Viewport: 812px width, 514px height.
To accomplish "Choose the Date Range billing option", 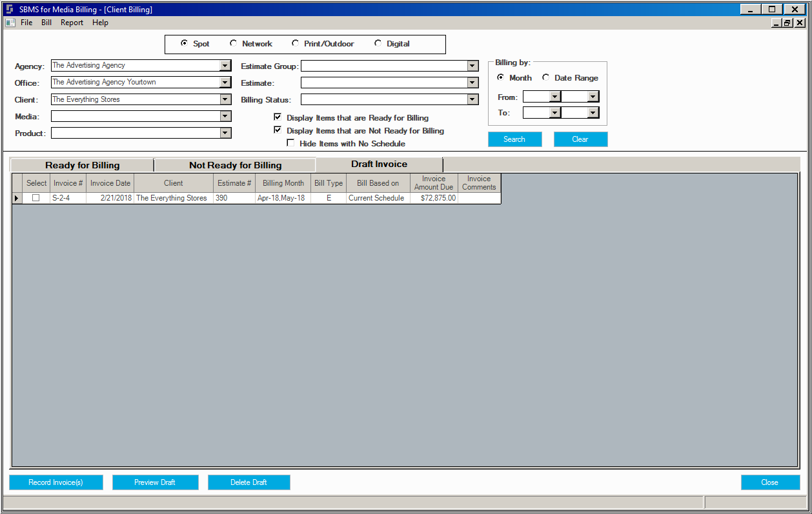I will (546, 77).
